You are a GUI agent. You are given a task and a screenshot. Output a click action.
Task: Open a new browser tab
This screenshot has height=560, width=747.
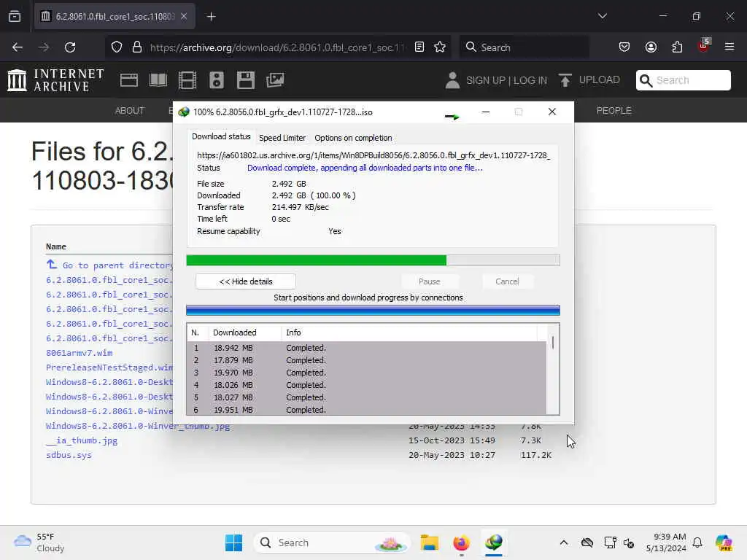[x=211, y=17]
